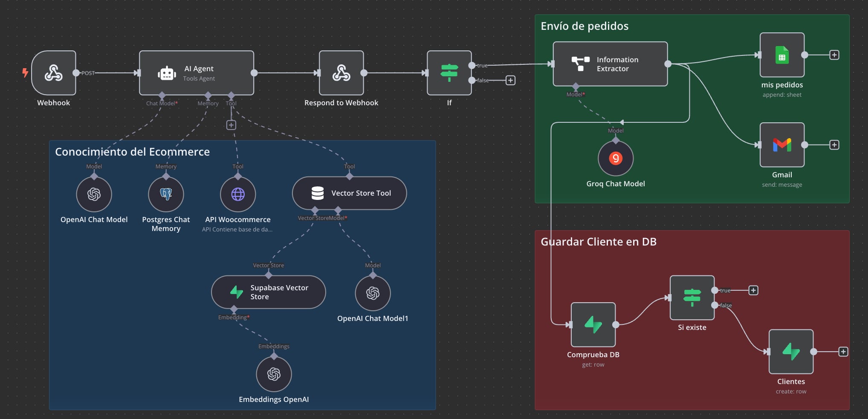868x419 pixels.
Task: Add a node after the Clientes node
Action: (843, 352)
